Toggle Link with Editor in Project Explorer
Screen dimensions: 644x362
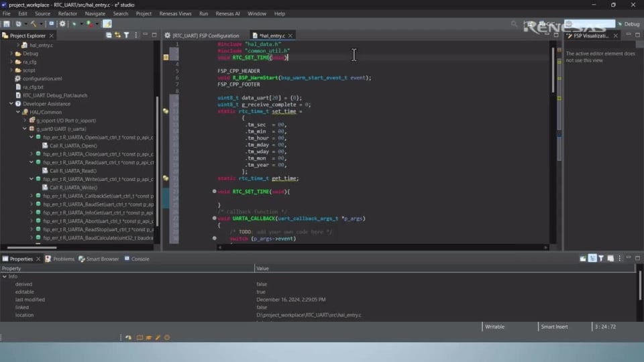(x=117, y=36)
